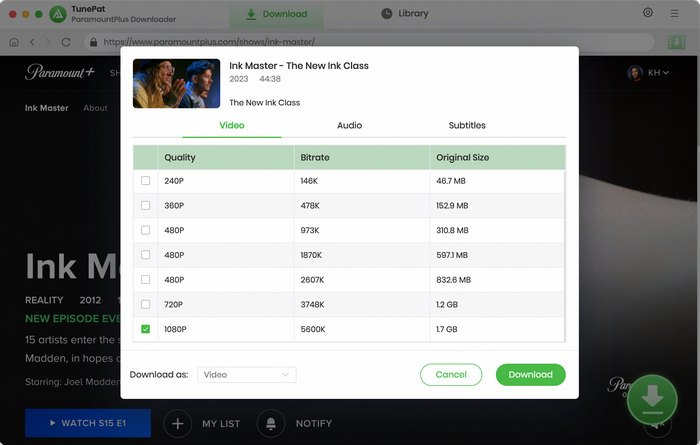Click the 720P quality label
This screenshot has width=700, height=445.
point(173,304)
